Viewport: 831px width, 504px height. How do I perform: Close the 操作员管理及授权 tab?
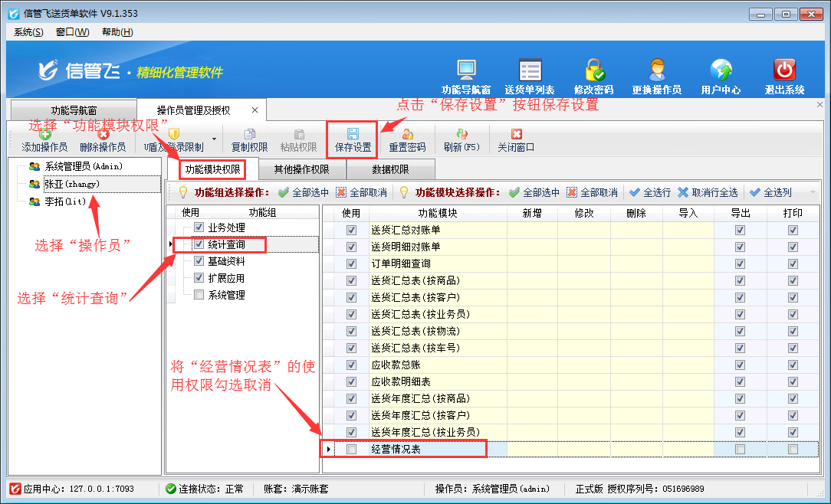tap(255, 110)
